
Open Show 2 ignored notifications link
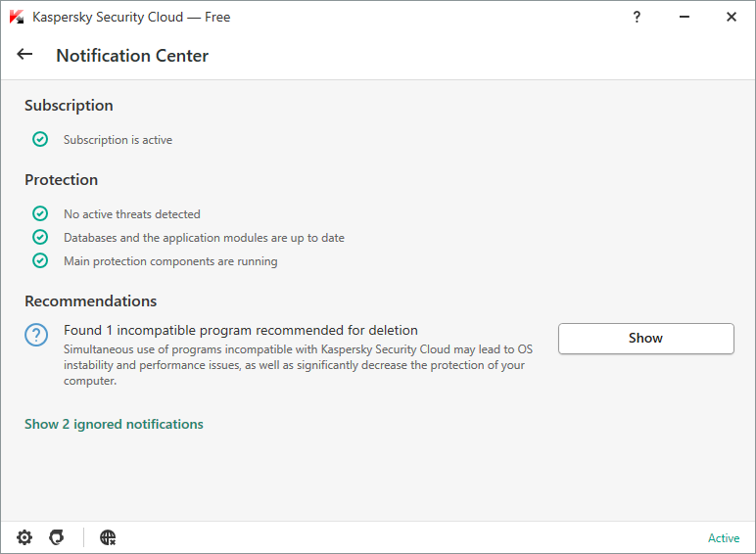[114, 424]
